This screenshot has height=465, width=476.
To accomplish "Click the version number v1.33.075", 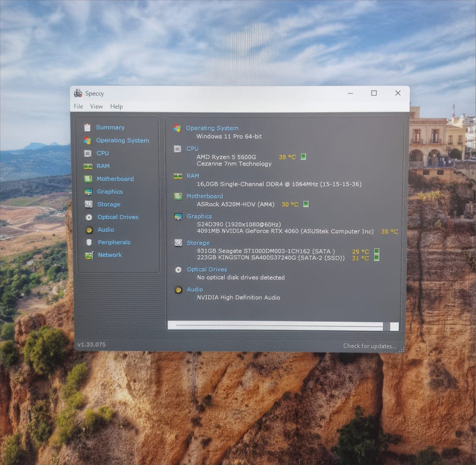I will pyautogui.click(x=92, y=345).
